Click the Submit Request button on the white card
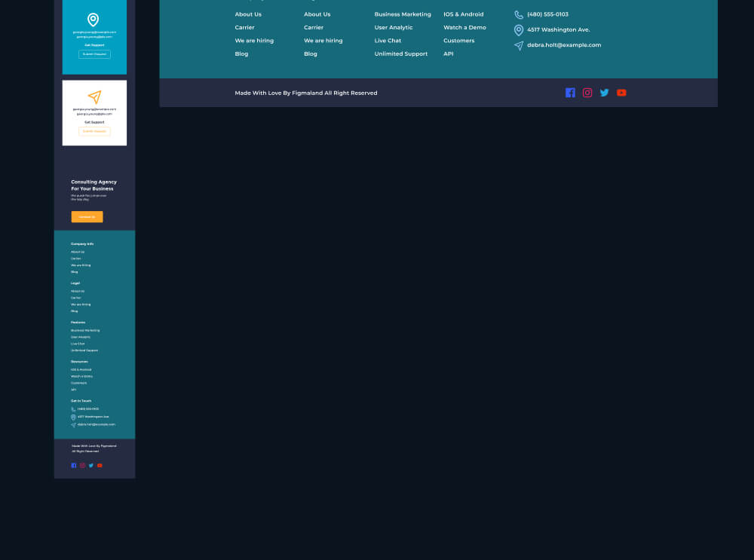 tap(94, 131)
